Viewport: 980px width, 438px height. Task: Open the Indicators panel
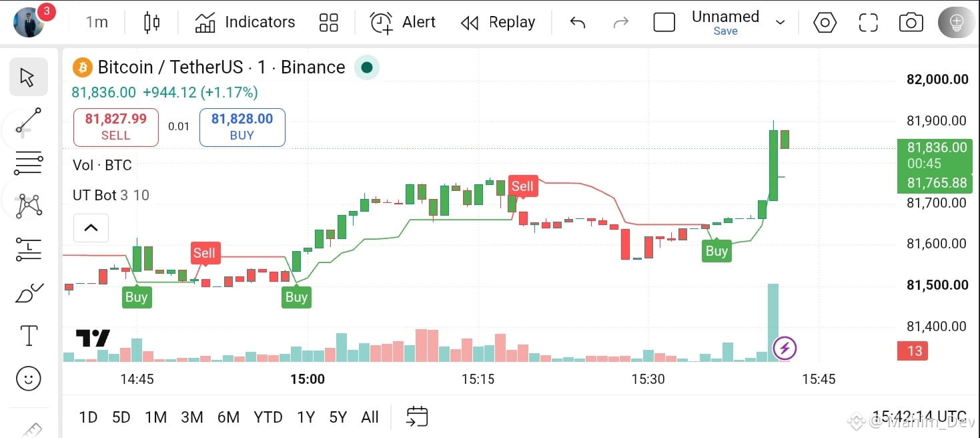tap(245, 23)
